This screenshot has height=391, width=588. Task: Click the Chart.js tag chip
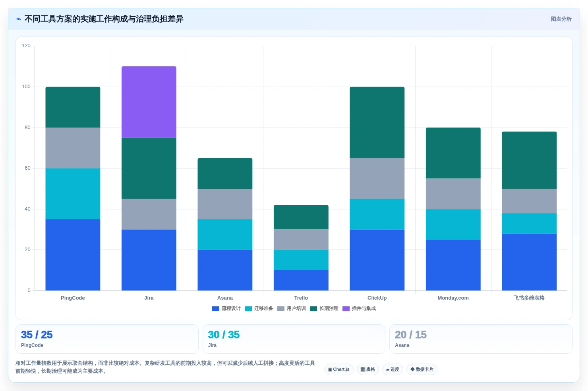pyautogui.click(x=339, y=370)
